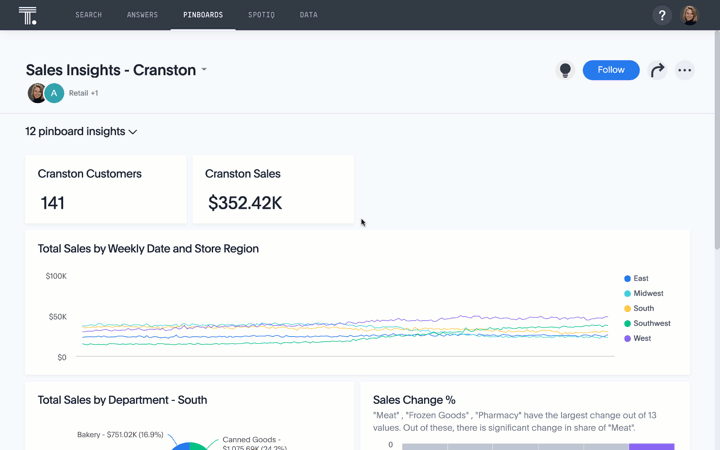Click the Cranston Sales card title
This screenshot has width=720, height=450.
coord(242,174)
